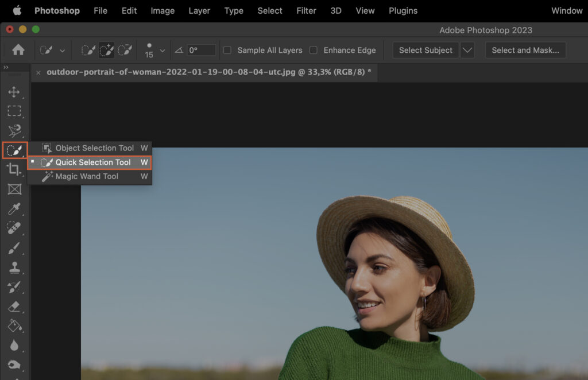Switch to Subtract from selection mode
This screenshot has height=380, width=588.
tap(124, 50)
